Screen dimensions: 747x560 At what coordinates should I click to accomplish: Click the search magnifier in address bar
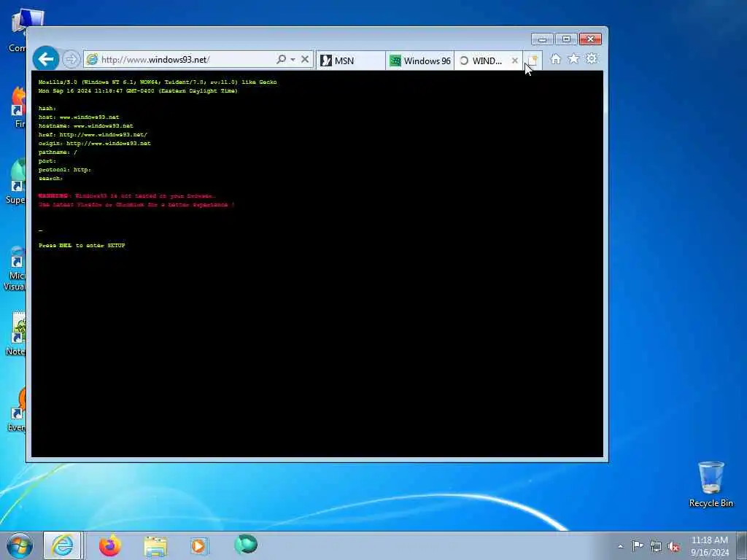pos(281,60)
